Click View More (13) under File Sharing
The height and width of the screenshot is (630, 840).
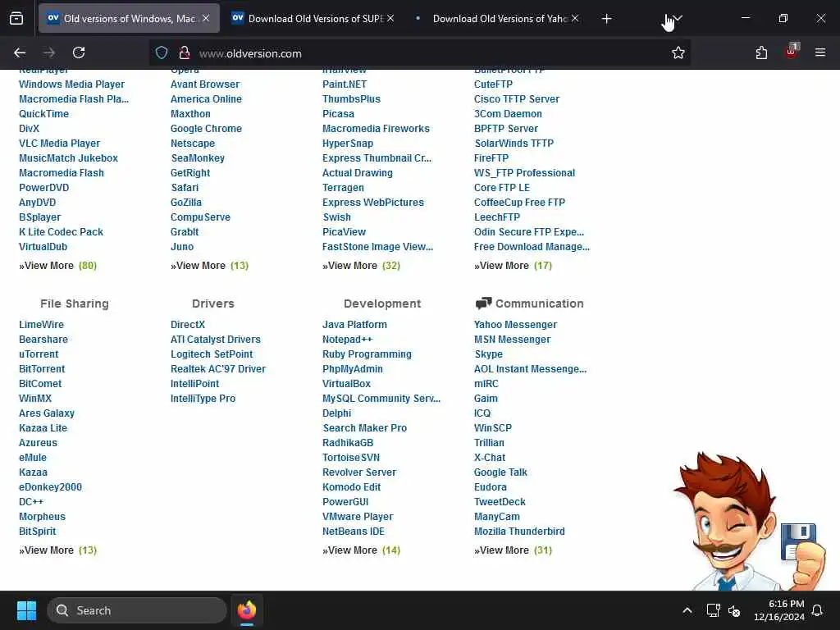[x=58, y=550]
